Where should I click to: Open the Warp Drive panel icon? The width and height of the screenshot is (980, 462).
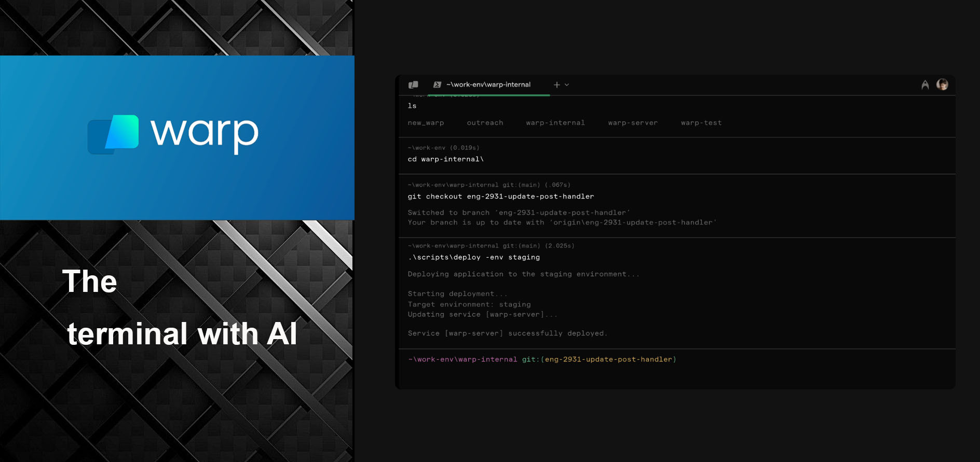click(x=413, y=85)
